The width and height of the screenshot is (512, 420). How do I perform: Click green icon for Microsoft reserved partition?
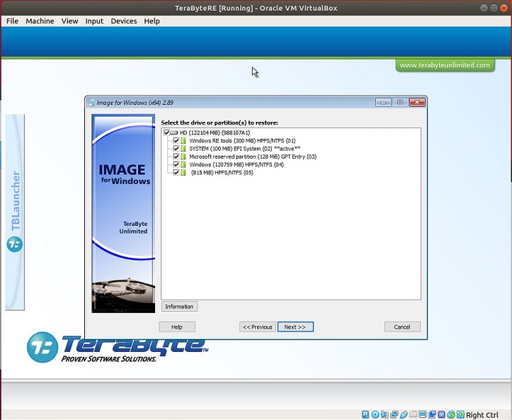tap(183, 157)
